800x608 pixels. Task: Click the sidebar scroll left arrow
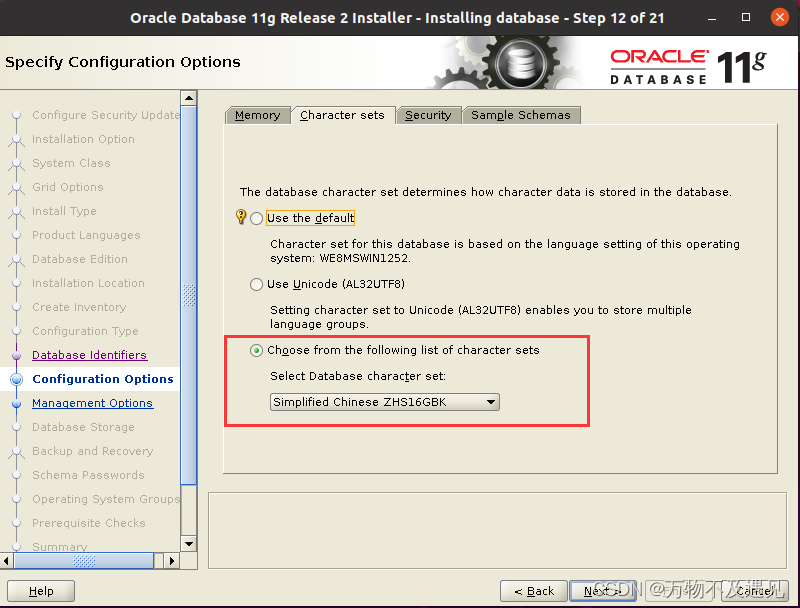pos(6,561)
